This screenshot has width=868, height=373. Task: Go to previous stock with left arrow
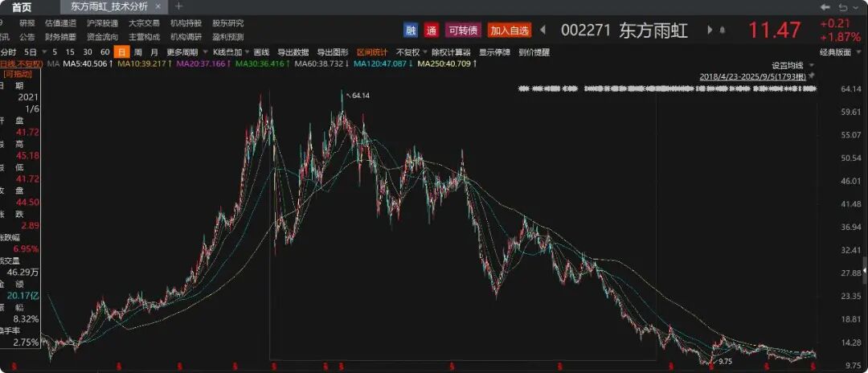coord(543,31)
